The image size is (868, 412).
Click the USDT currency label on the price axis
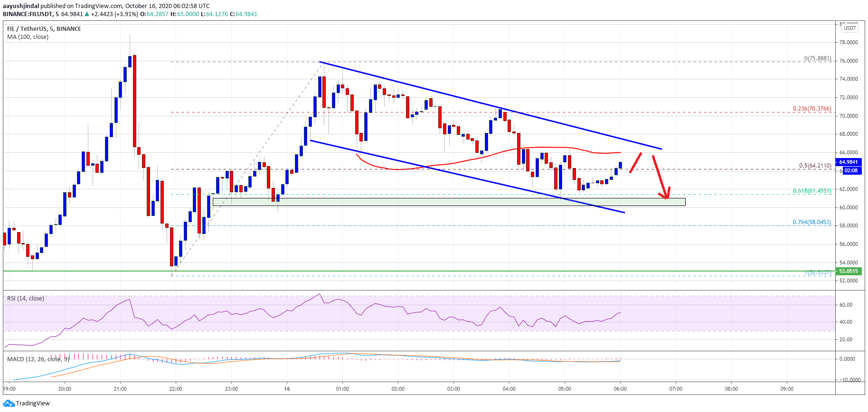[850, 28]
